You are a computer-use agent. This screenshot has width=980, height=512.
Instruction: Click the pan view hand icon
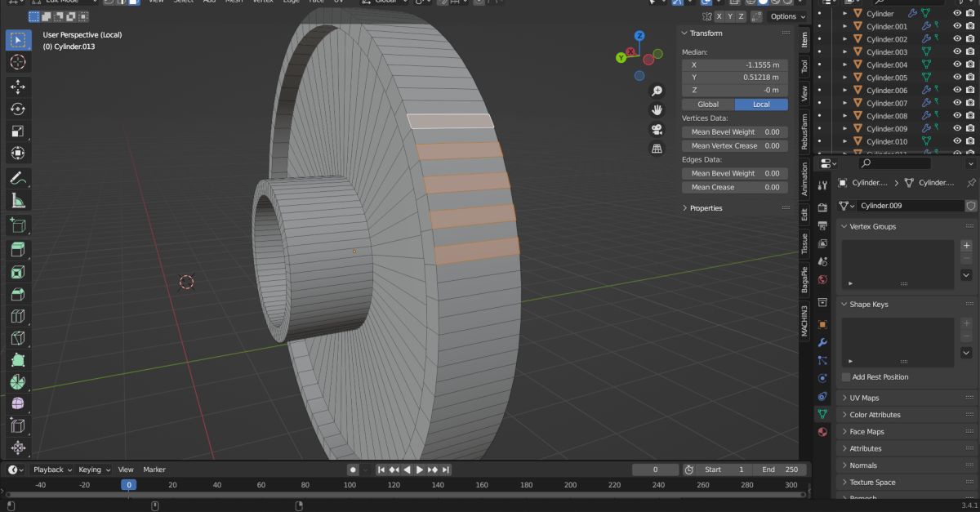tap(657, 109)
